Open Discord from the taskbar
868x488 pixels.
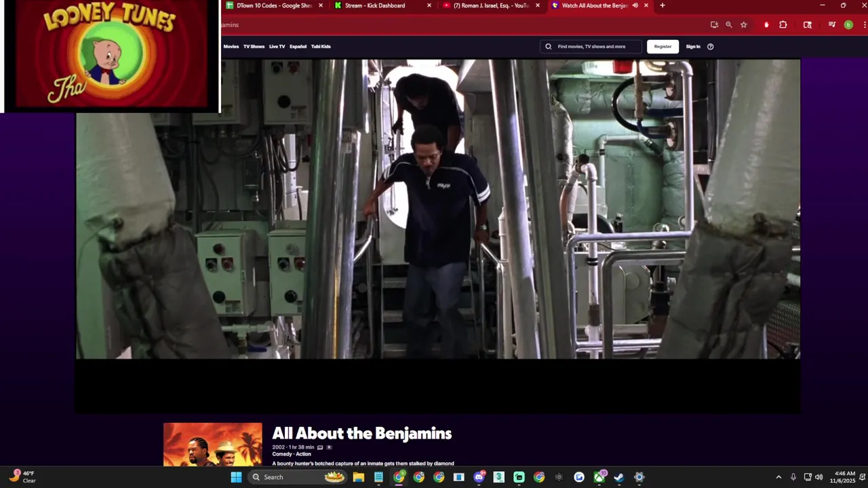click(x=479, y=477)
